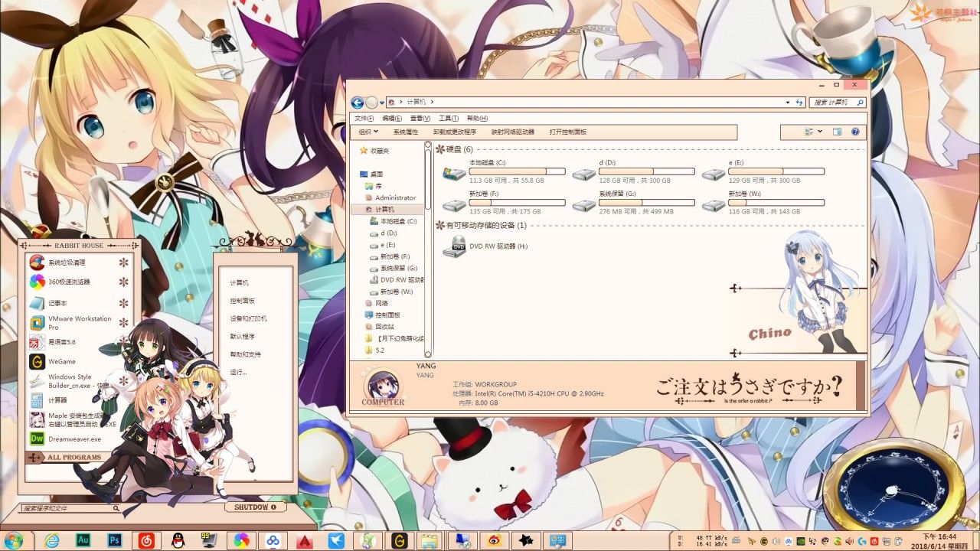Open the 编辑(E) menu
The image size is (980, 551).
[392, 119]
